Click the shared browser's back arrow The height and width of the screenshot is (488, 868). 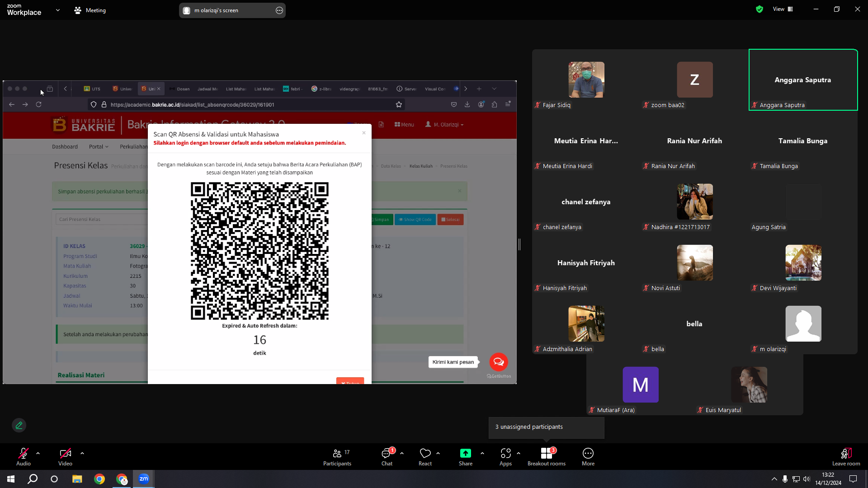coord(12,104)
